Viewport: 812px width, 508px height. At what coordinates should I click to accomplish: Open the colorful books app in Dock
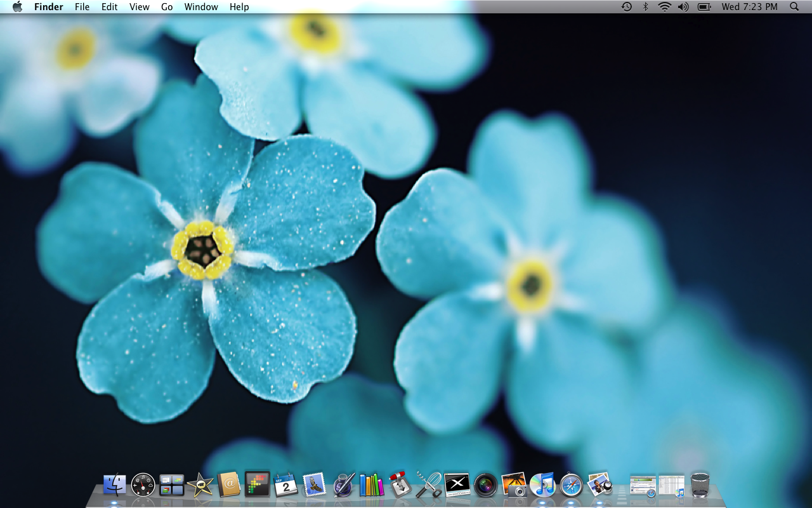pyautogui.click(x=372, y=485)
